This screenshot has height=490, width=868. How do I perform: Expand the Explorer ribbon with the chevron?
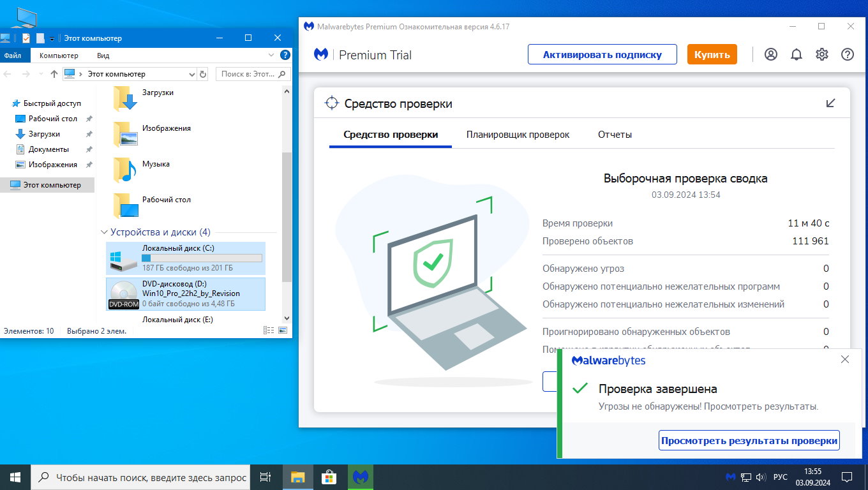point(271,56)
